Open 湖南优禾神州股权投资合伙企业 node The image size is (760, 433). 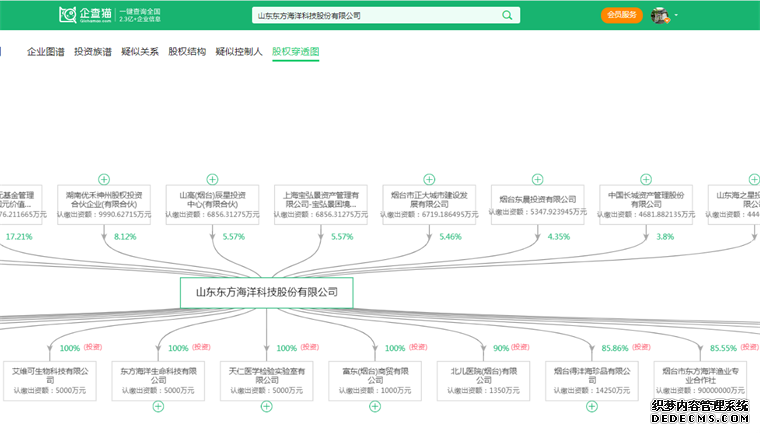click(x=104, y=205)
